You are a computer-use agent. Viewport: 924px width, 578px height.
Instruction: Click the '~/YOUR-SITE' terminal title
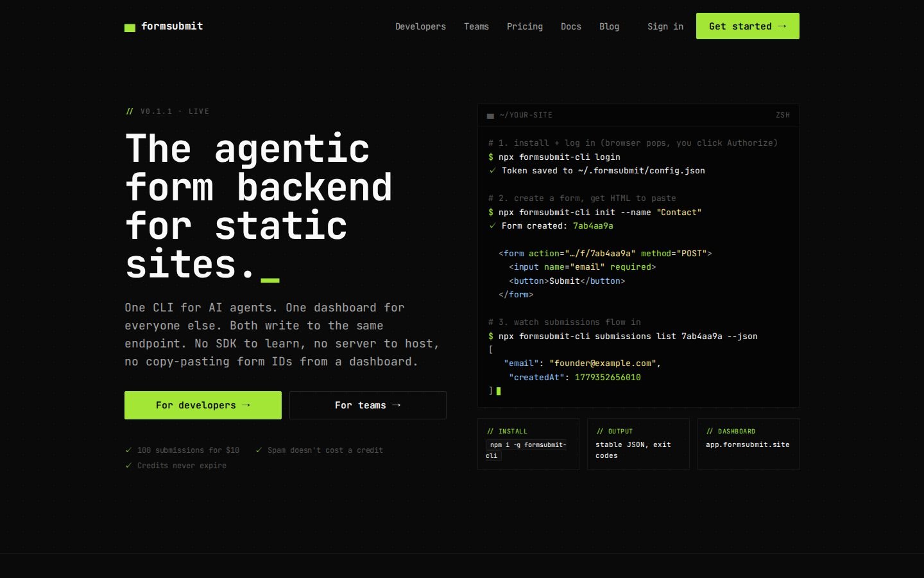click(526, 116)
